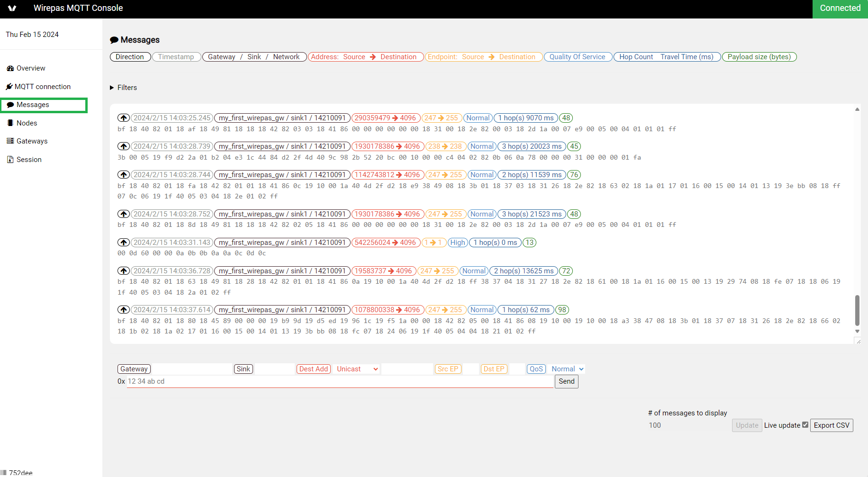The height and width of the screenshot is (477, 868).
Task: Click the destination address input field
Action: tap(407, 369)
